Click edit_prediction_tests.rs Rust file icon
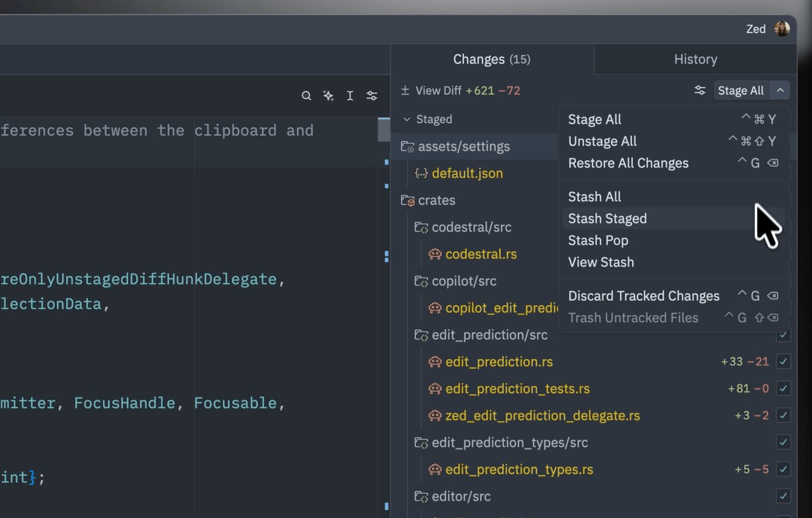Viewport: 812px width, 518px height. click(435, 389)
